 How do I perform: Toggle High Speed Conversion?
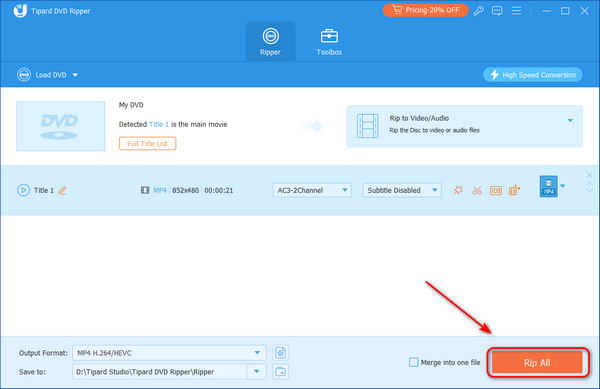pyautogui.click(x=533, y=75)
